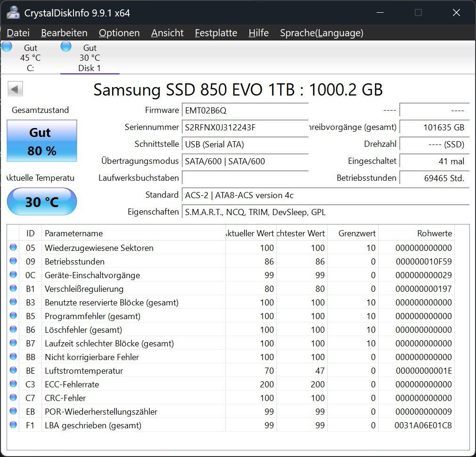Screen dimensions: 476x457
Task: Open the Sprache(Language) menu
Action: coord(322,33)
